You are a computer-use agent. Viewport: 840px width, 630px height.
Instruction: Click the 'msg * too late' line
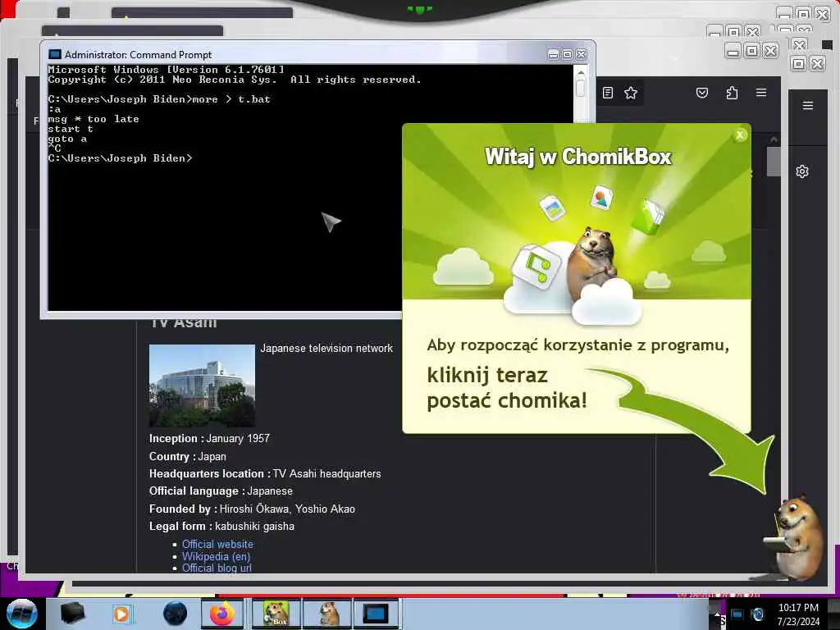coord(94,119)
